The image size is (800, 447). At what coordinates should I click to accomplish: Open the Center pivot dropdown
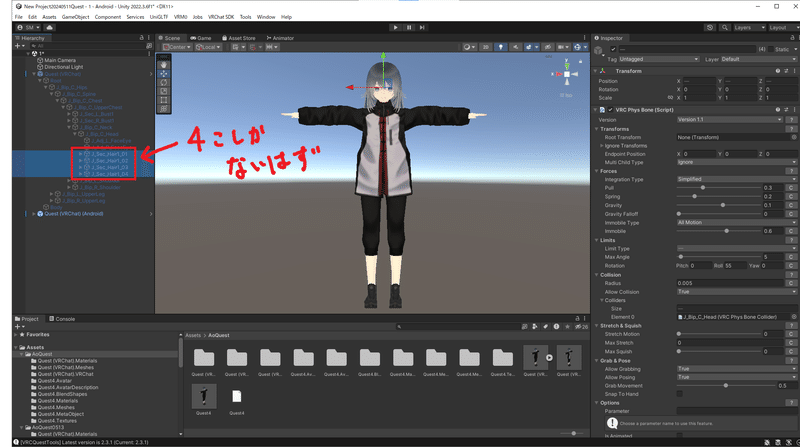177,47
